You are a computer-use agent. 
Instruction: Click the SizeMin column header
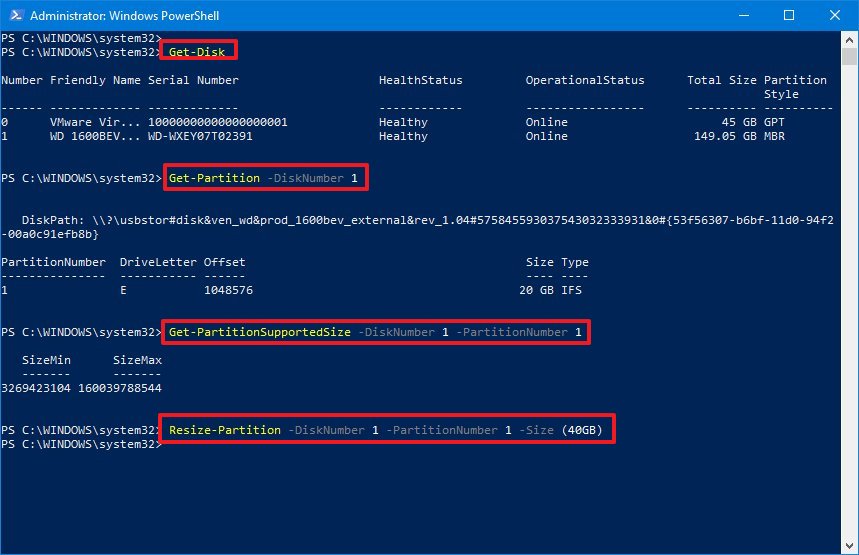click(46, 360)
